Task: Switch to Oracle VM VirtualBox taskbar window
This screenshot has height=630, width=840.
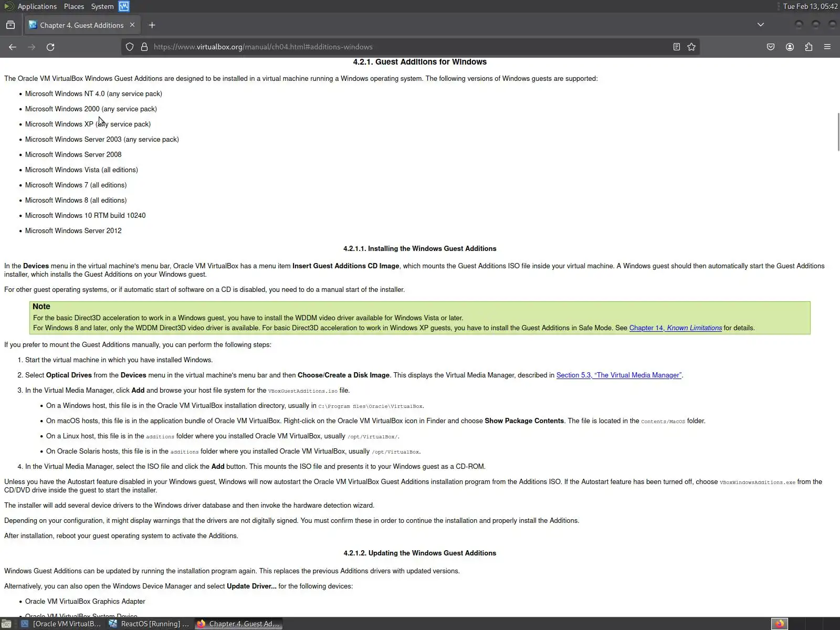Action: pos(60,624)
